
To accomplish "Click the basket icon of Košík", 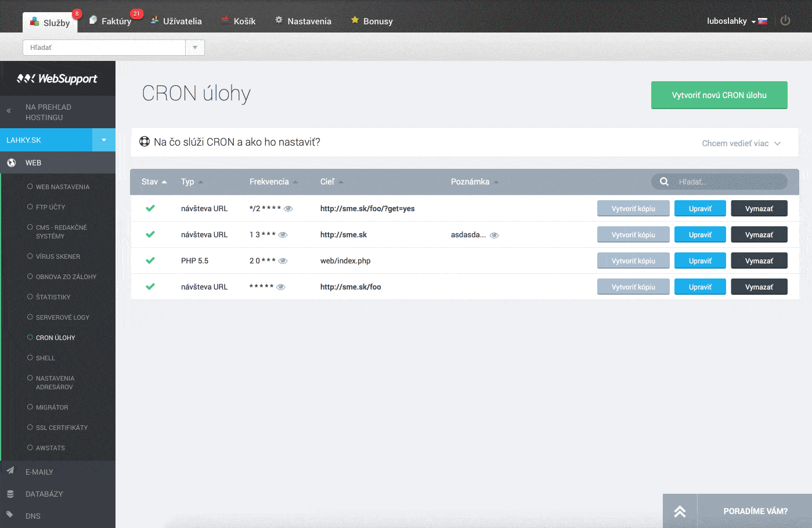I will pyautogui.click(x=225, y=20).
